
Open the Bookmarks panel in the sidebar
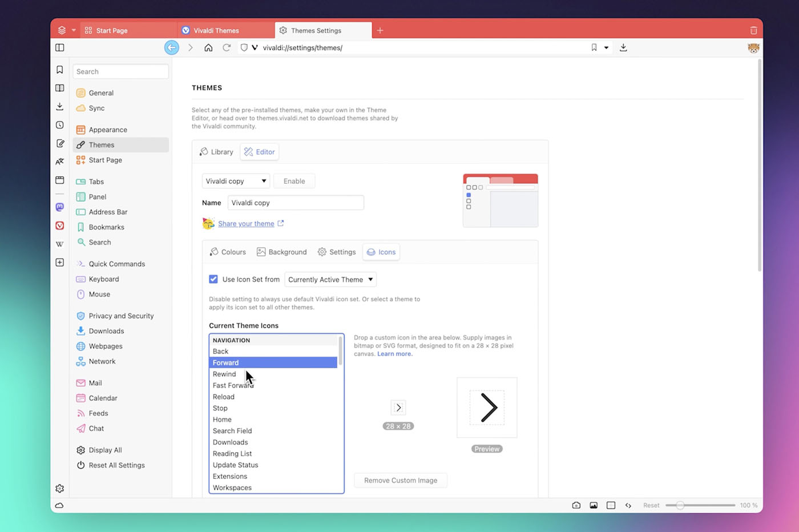pyautogui.click(x=60, y=70)
